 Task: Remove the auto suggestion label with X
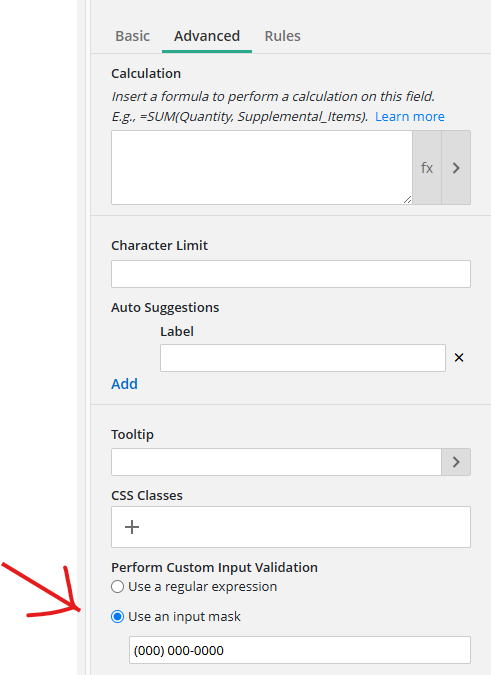point(459,357)
